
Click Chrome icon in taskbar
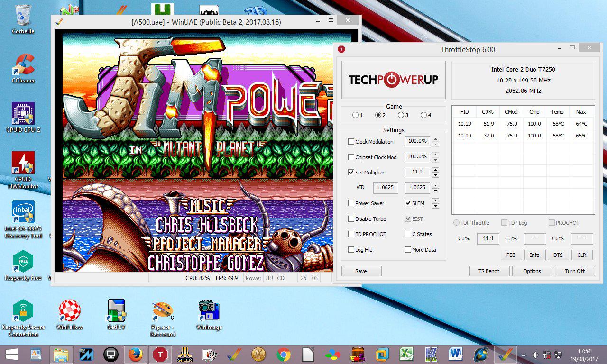284,355
